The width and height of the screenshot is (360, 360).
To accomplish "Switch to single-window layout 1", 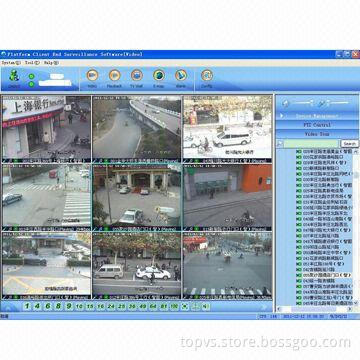I will 27,306.
